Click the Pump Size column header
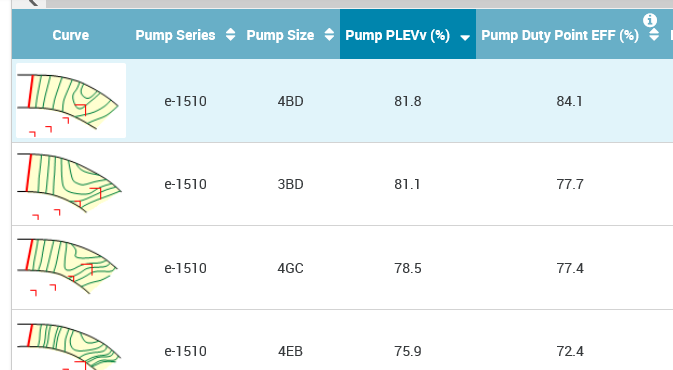Screen dimensions: 673x370 coord(280,35)
